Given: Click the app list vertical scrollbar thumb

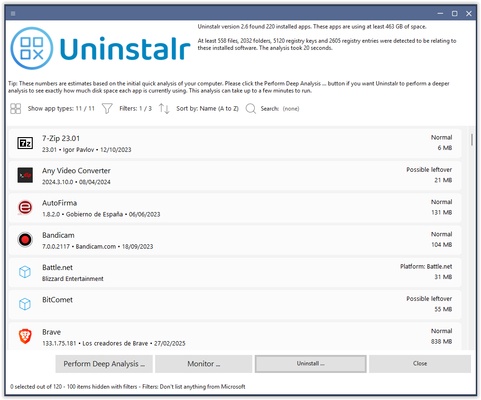Looking at the screenshot, I should pyautogui.click(x=472, y=139).
